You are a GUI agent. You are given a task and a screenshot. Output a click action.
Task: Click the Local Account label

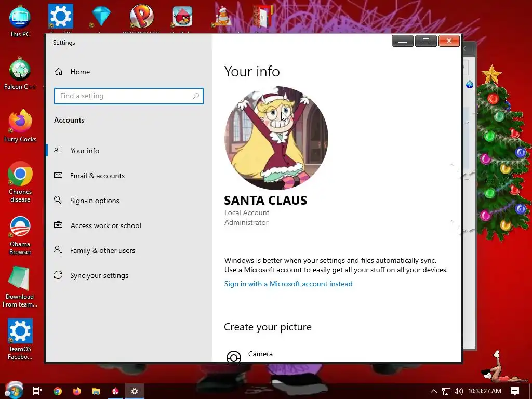click(247, 212)
